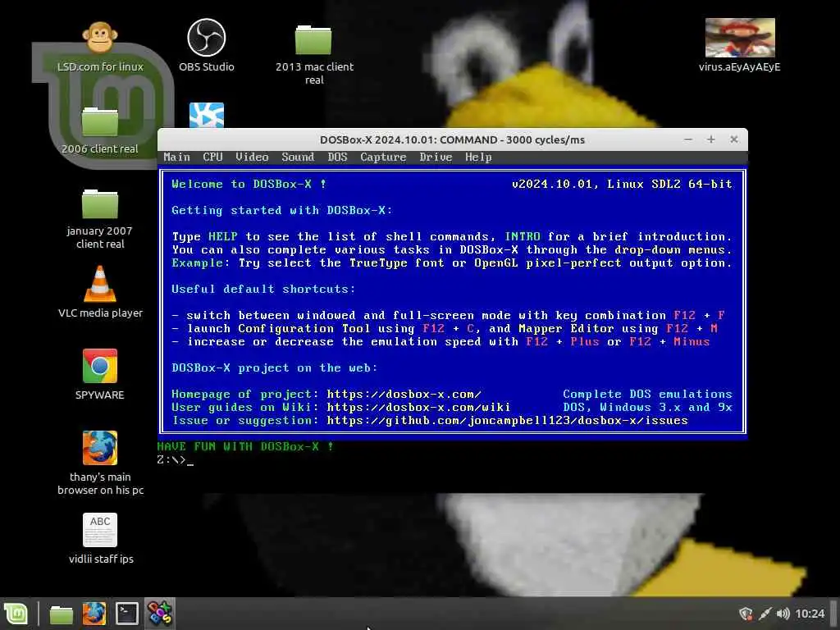Select the DOSBox-X taskbar entry
Viewport: 840px width, 630px height.
click(x=160, y=614)
